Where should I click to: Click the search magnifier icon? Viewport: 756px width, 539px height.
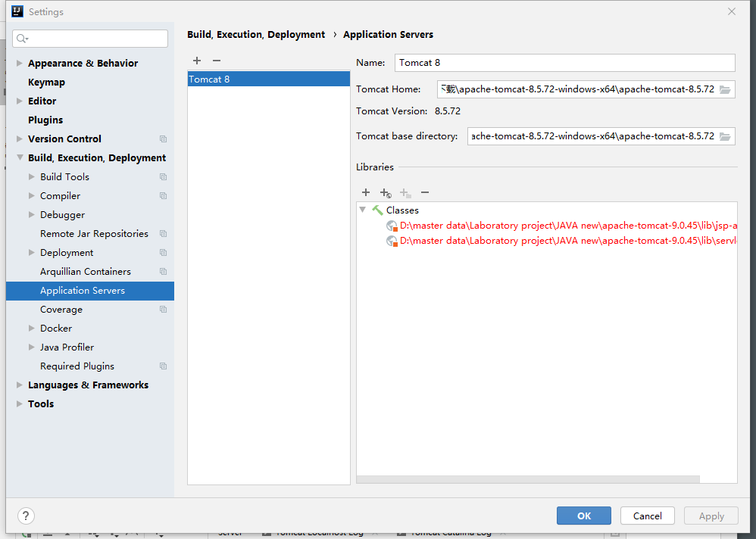[22, 39]
